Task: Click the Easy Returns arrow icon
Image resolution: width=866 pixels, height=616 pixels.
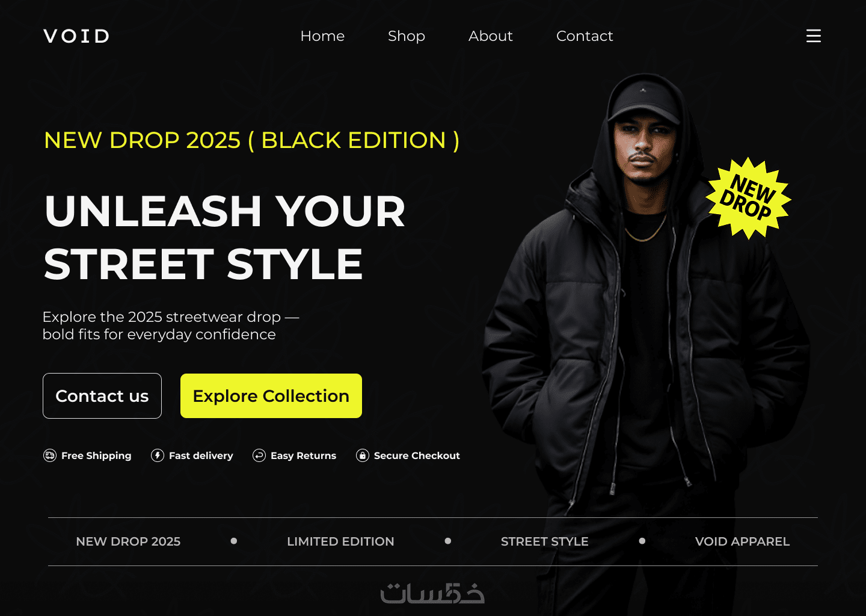Action: pos(259,455)
